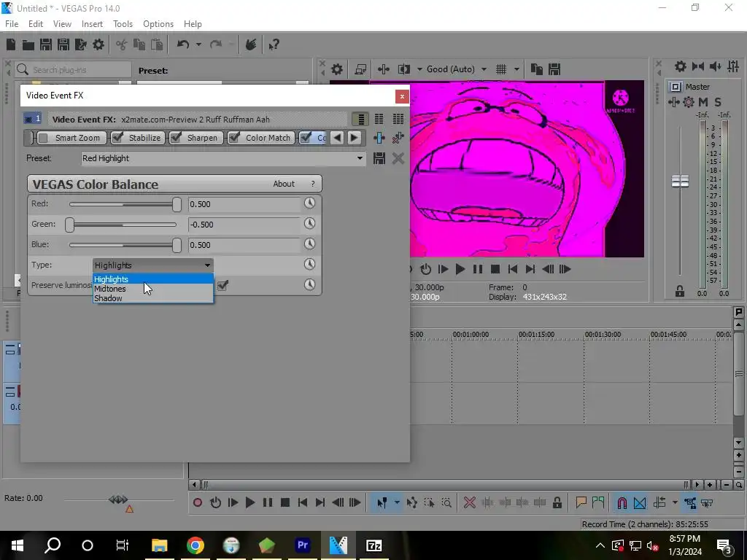Remove the selected plug-in icon
The width and height of the screenshot is (747, 560).
pyautogui.click(x=398, y=138)
